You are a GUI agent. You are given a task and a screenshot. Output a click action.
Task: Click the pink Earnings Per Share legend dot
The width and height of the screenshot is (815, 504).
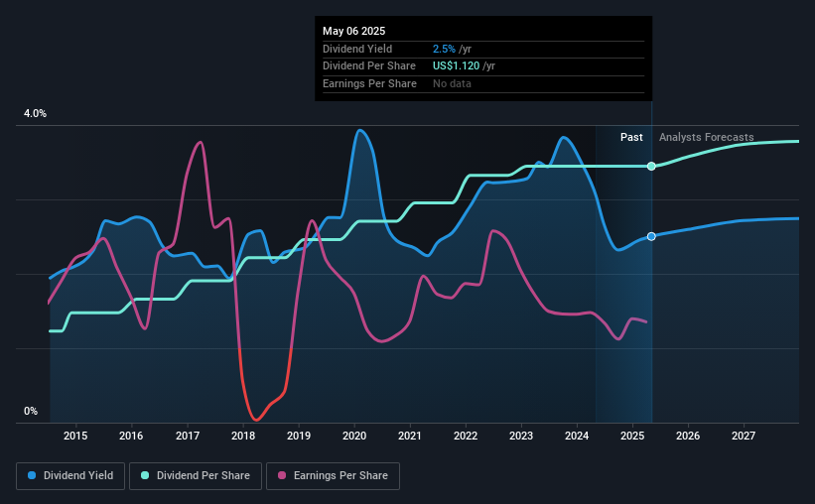click(282, 475)
